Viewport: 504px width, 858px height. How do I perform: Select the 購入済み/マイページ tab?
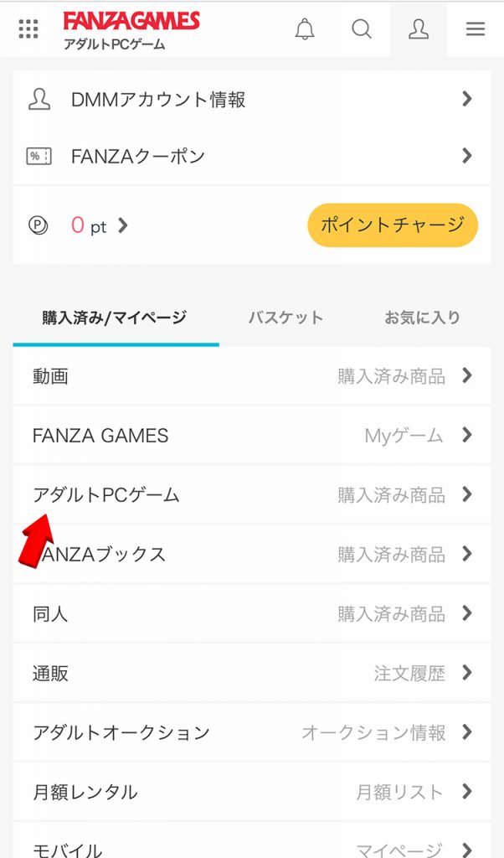coord(115,318)
